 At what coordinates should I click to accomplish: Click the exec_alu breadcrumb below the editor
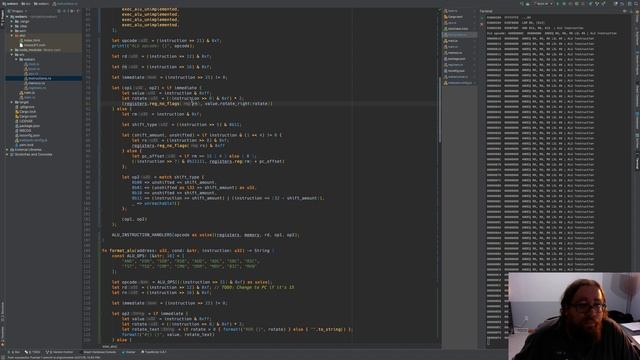109,347
